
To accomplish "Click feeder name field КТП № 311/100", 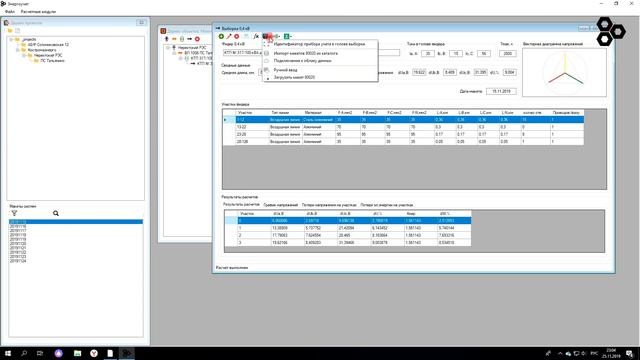I will [x=243, y=53].
